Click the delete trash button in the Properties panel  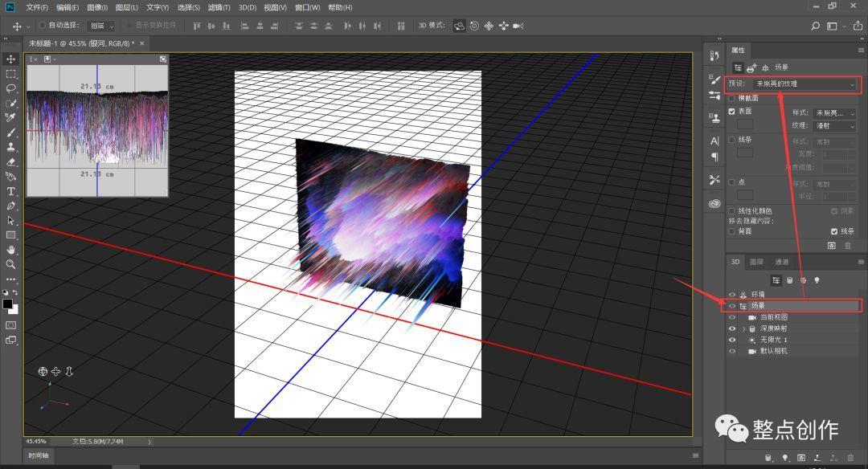pos(847,247)
